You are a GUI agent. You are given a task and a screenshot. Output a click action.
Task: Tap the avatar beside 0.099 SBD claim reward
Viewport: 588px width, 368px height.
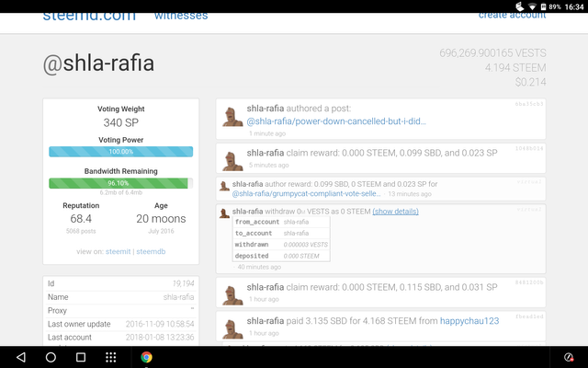(x=232, y=162)
